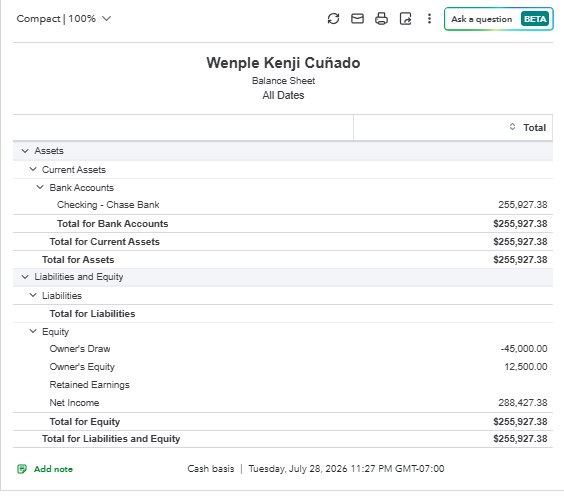Select the Owner's Draw row label

coord(80,348)
